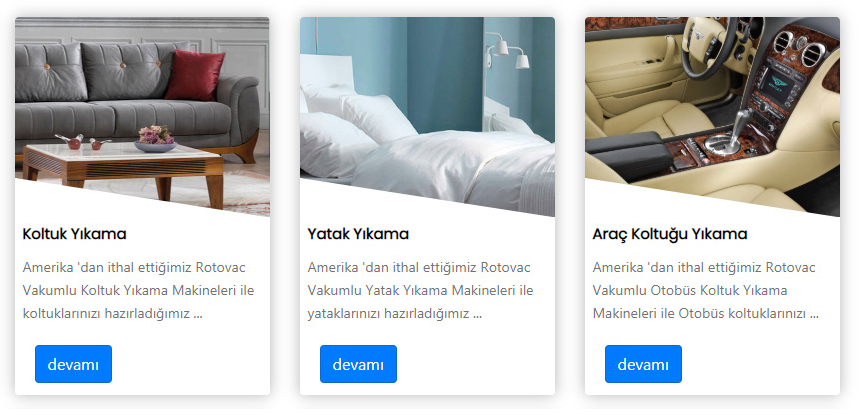
Task: Click the white bed photo thumbnail
Action: click(427, 116)
